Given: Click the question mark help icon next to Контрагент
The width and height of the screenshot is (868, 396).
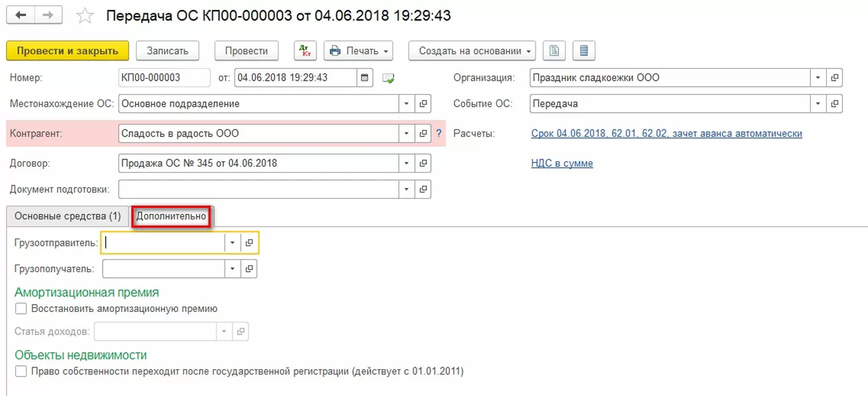Looking at the screenshot, I should (x=439, y=133).
